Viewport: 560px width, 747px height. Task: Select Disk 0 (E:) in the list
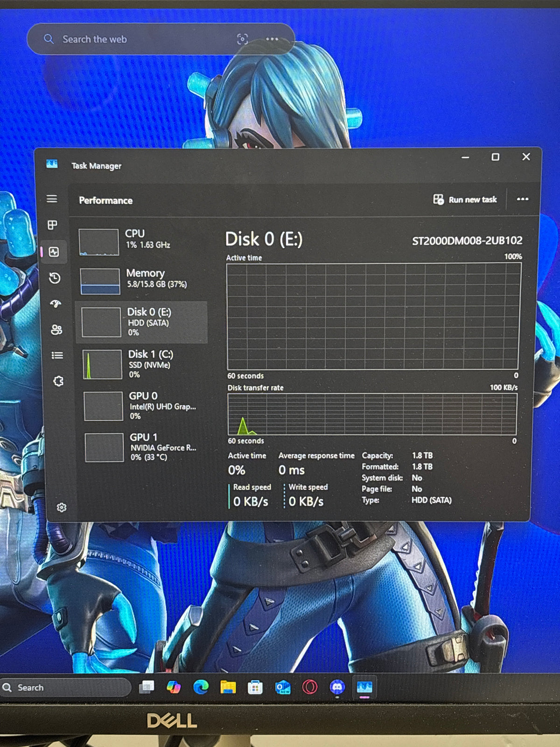tap(141, 322)
